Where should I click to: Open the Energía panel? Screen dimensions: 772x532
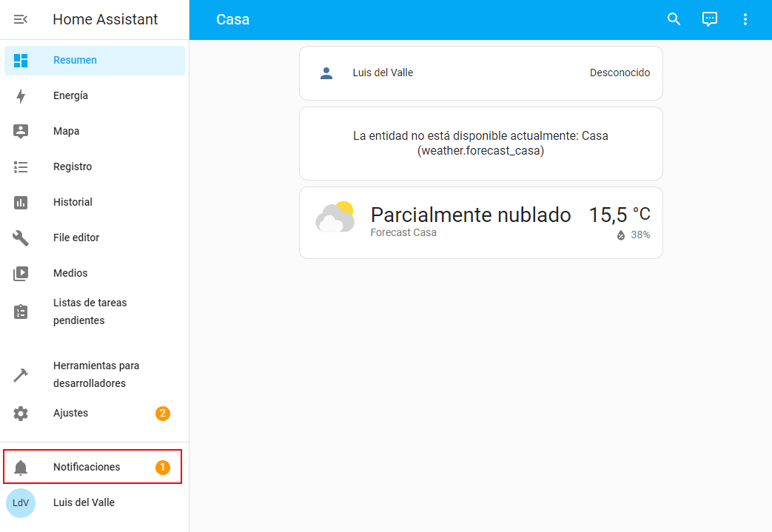(x=95, y=96)
